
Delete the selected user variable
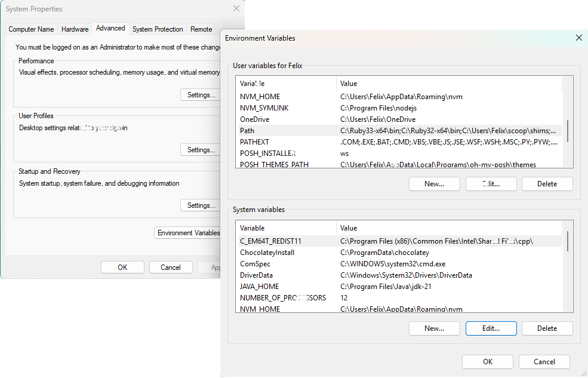(547, 183)
